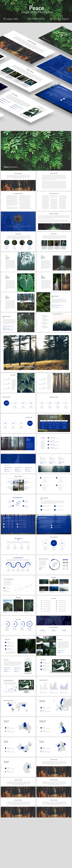
Task: Select the "Full-wide text slide" thumbnail
Action: [x=54, y=181]
